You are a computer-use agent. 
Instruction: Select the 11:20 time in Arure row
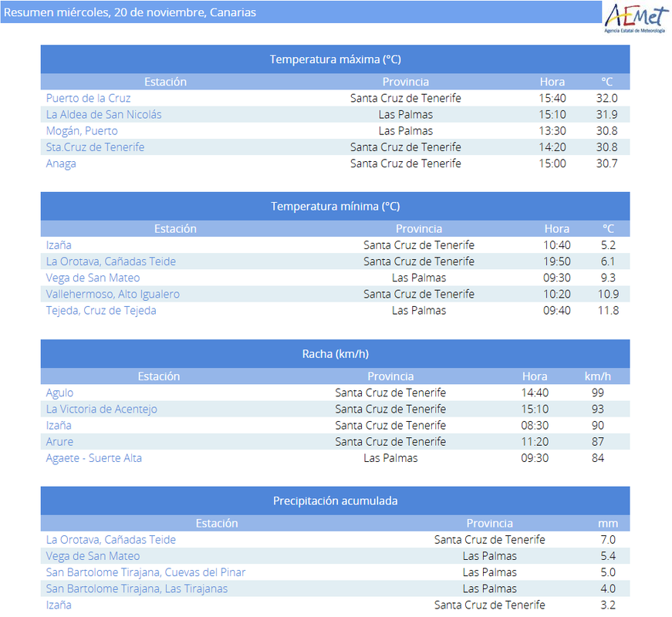[535, 441]
